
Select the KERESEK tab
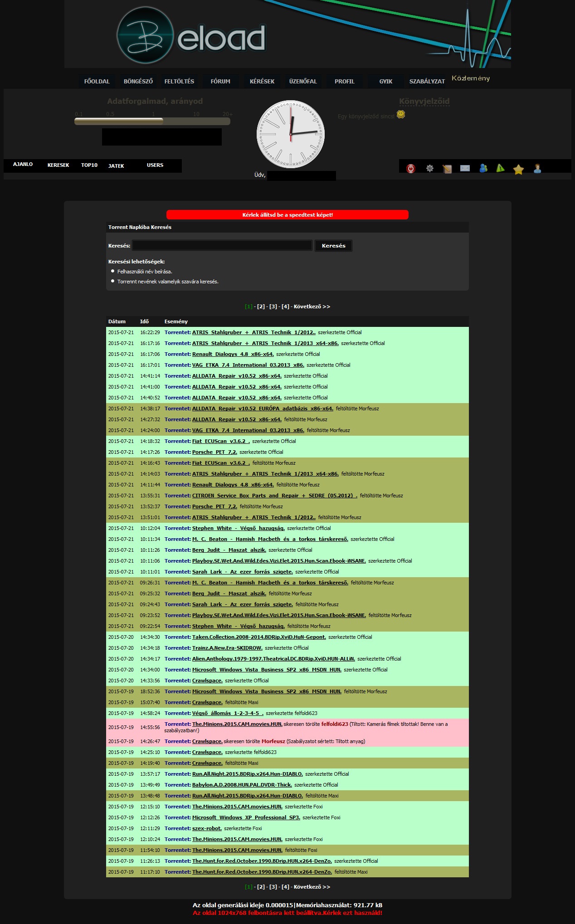coord(58,165)
